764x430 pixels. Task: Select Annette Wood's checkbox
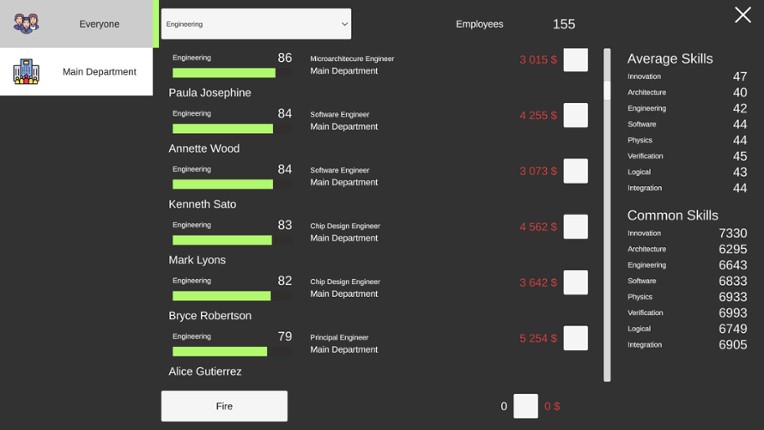575,171
